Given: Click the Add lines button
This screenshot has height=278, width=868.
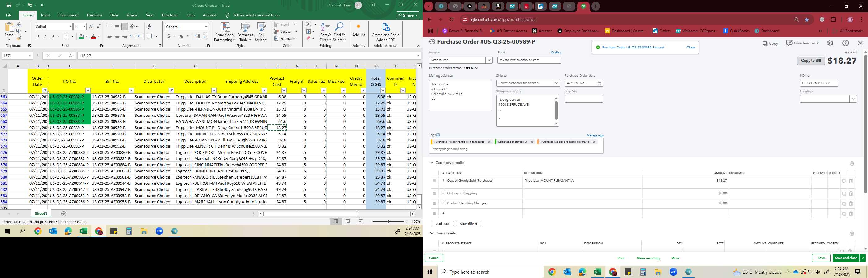Looking at the screenshot, I should (442, 224).
